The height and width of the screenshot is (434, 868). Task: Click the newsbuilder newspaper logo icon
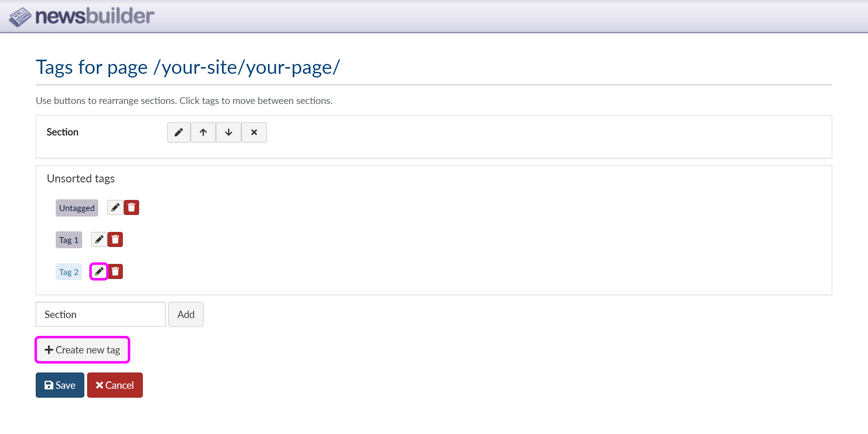pos(19,17)
